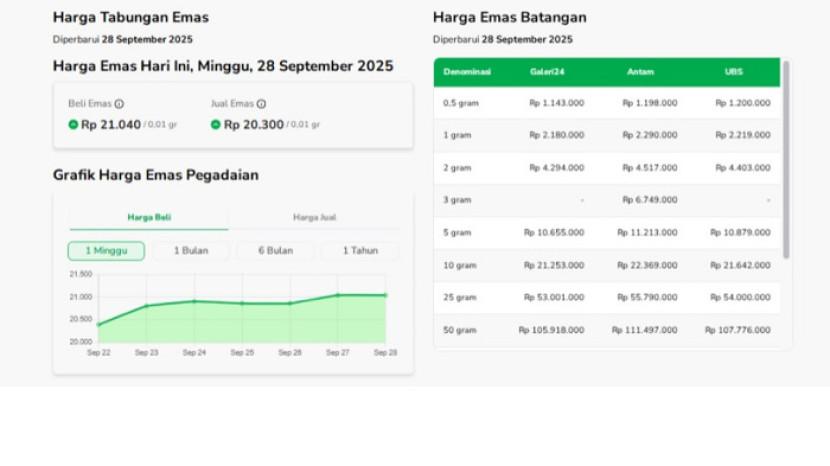Viewport: 830px width, 466px height.
Task: Click the green indicator next to Rp 20.300
Action: tap(216, 125)
